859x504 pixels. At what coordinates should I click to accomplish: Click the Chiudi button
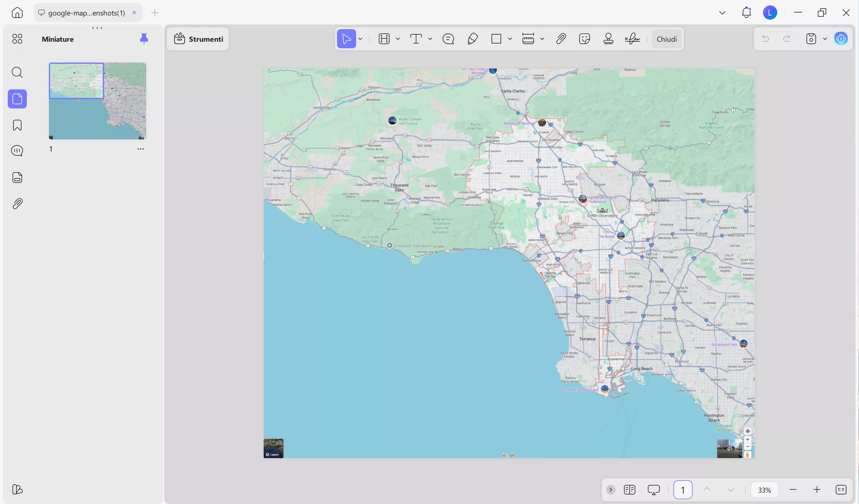pos(666,39)
